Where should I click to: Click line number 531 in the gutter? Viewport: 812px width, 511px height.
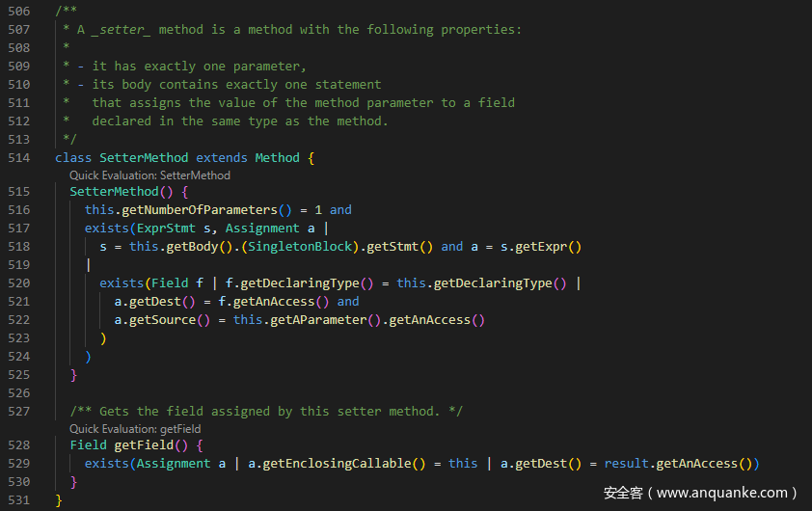tap(18, 499)
